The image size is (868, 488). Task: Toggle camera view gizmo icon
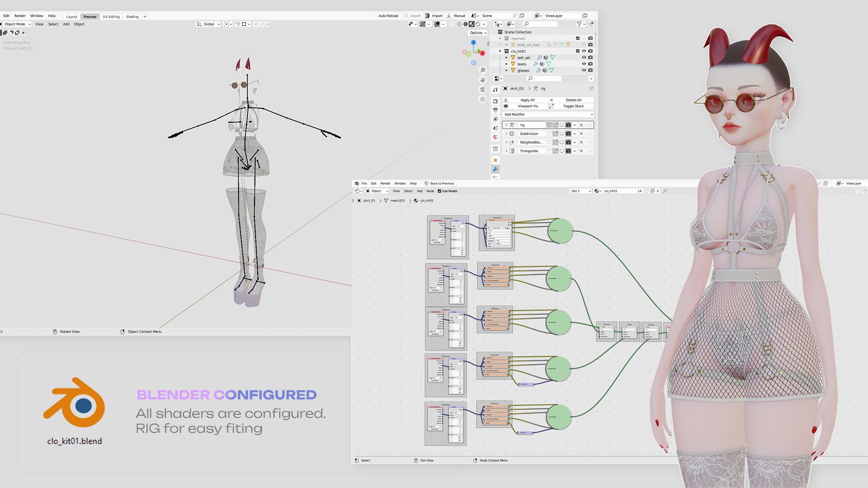[x=482, y=89]
